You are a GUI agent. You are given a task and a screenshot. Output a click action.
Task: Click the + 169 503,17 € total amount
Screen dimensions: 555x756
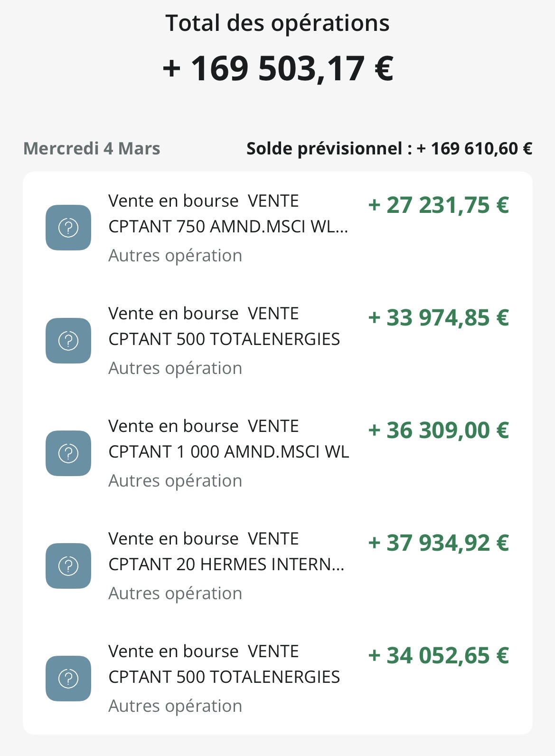pos(278,68)
